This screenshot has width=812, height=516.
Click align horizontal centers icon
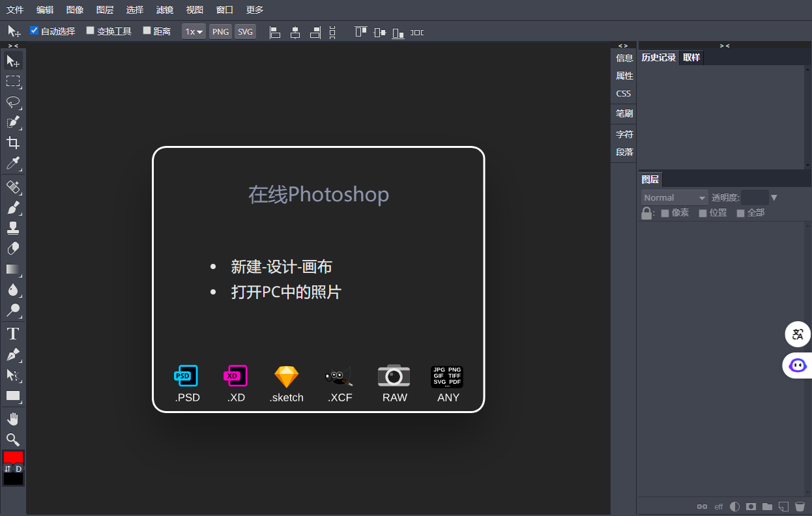295,32
